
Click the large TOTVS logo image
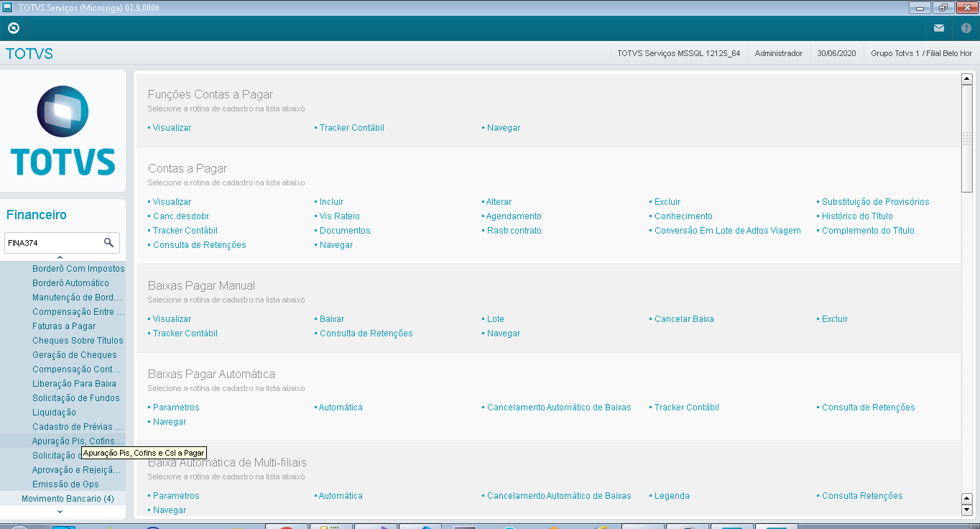tap(63, 131)
